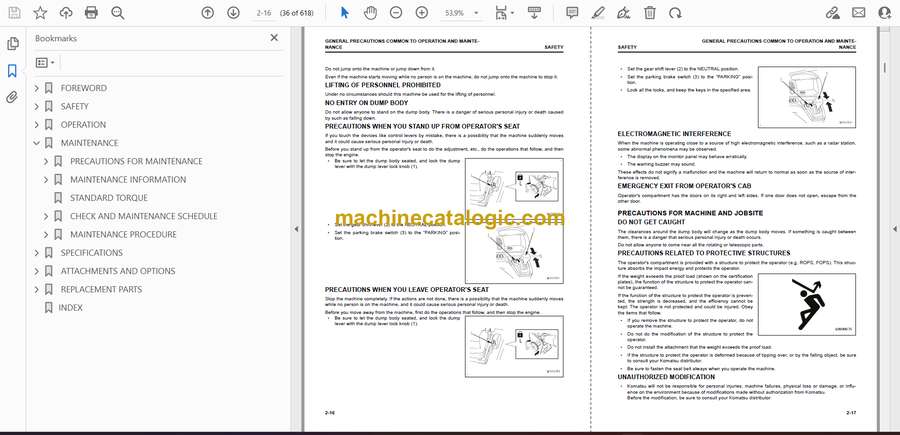
Task: Click the page number field showing 2-16
Action: click(x=263, y=13)
